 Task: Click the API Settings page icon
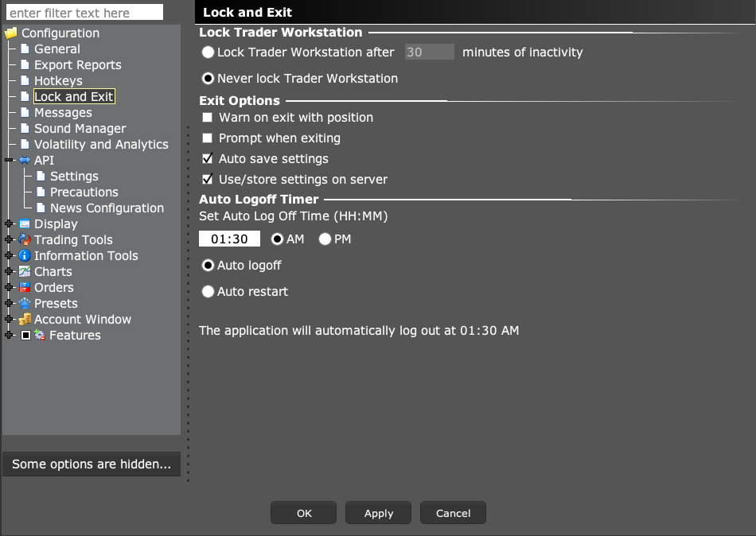click(41, 176)
